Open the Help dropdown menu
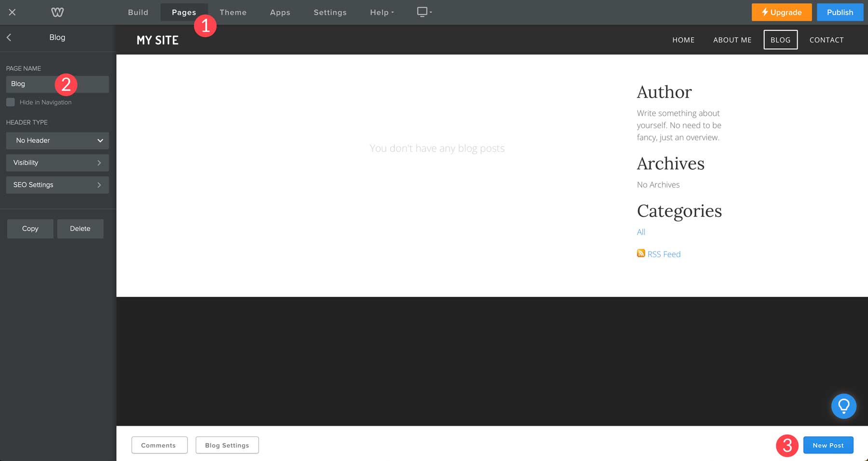The height and width of the screenshot is (461, 868). pos(381,12)
